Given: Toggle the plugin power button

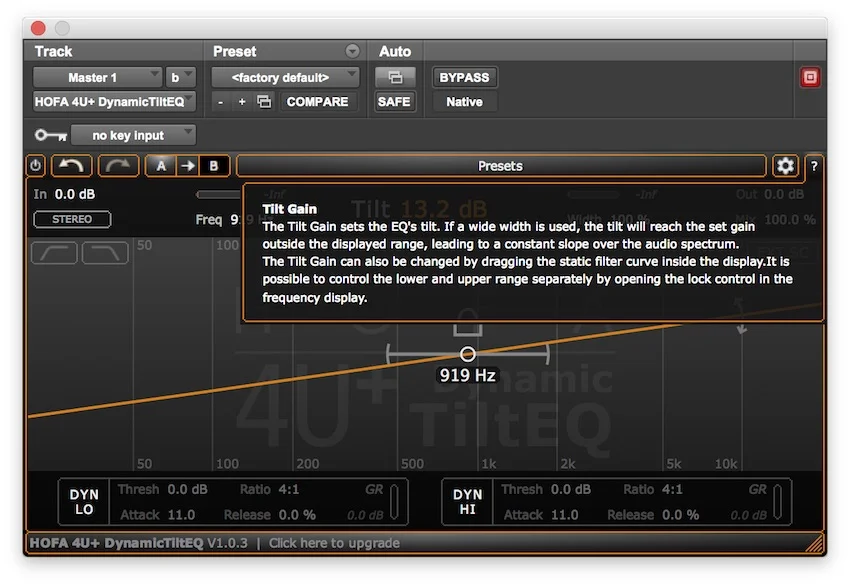Looking at the screenshot, I should [x=36, y=166].
